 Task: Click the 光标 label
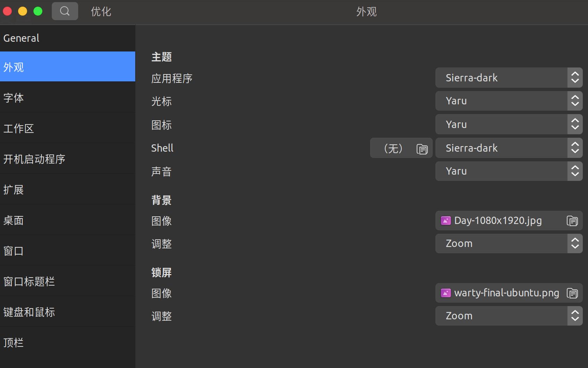[x=162, y=101]
